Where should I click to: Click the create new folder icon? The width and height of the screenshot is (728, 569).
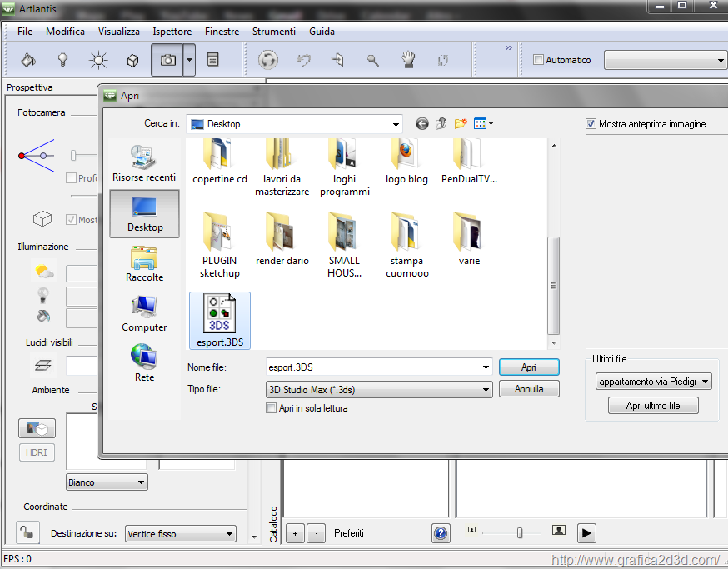pos(461,124)
